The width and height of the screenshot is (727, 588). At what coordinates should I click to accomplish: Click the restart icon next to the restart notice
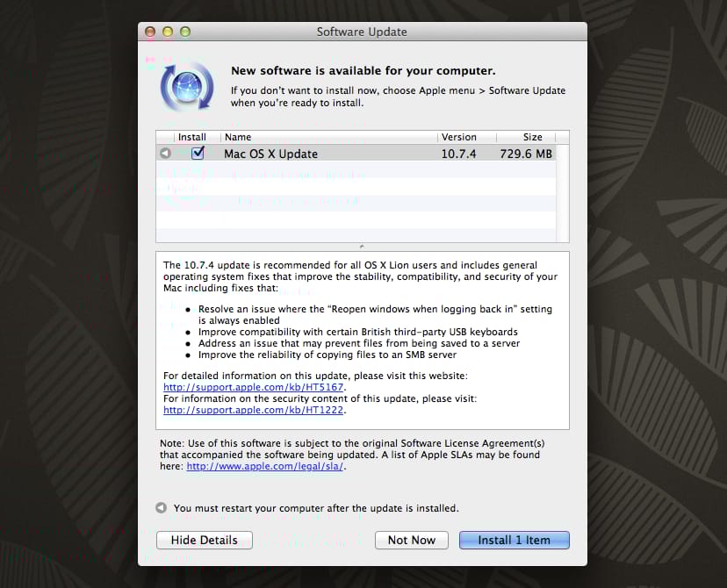pos(161,508)
